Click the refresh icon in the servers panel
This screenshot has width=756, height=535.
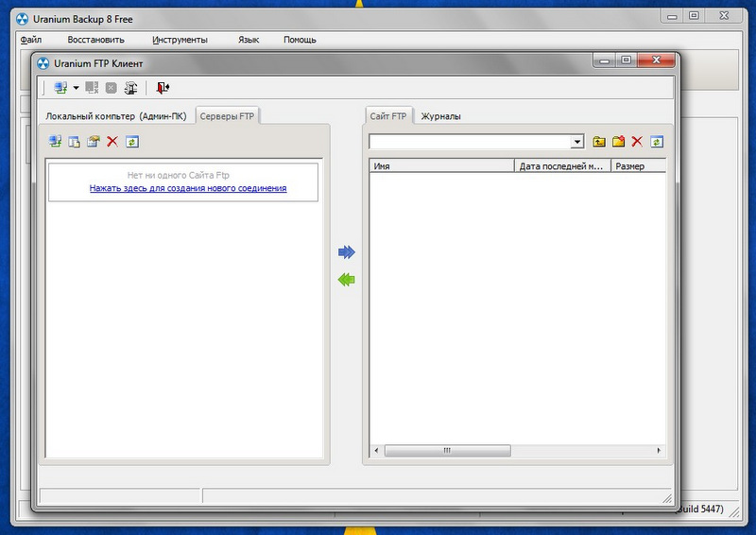point(132,142)
